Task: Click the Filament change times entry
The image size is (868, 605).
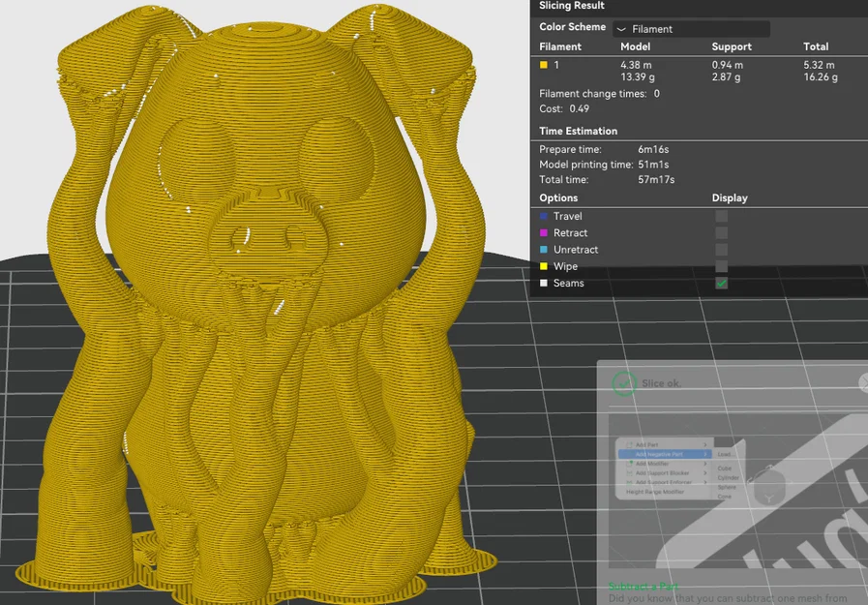Action: coord(600,94)
